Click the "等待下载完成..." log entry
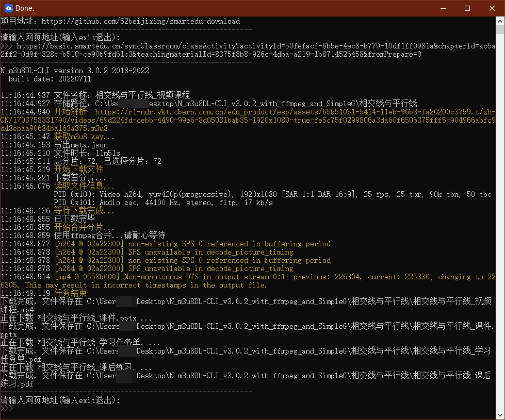 [x=84, y=211]
